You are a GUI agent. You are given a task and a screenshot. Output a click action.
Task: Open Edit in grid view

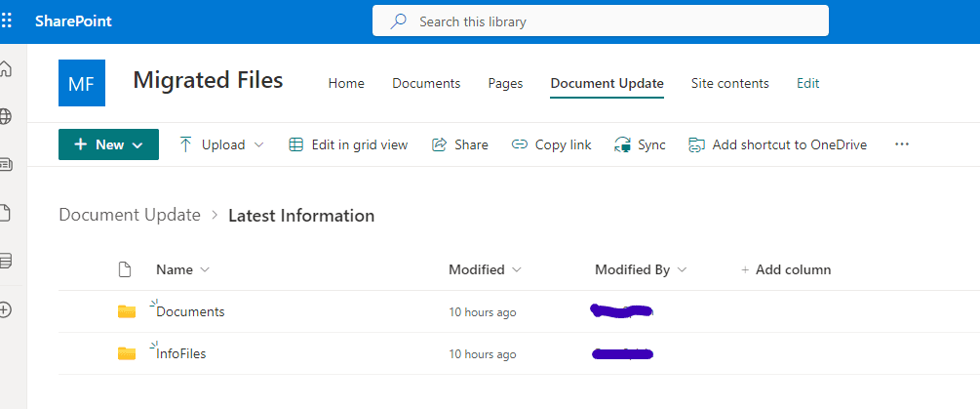(348, 144)
